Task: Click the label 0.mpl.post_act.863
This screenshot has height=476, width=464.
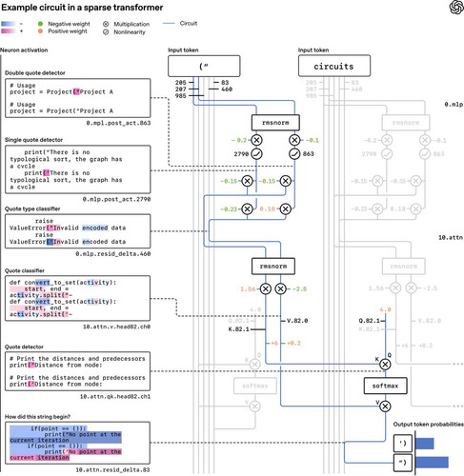Action: pos(118,123)
